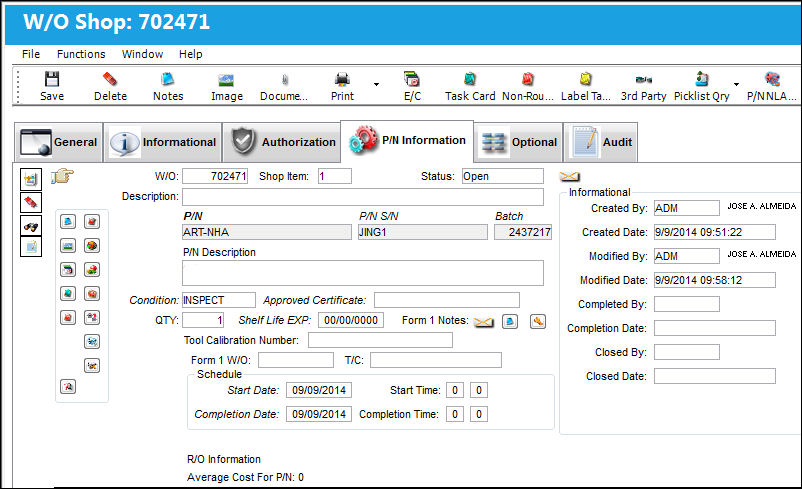802x489 pixels.
Task: Open the Form 1 Notes envelope icon
Action: click(483, 322)
